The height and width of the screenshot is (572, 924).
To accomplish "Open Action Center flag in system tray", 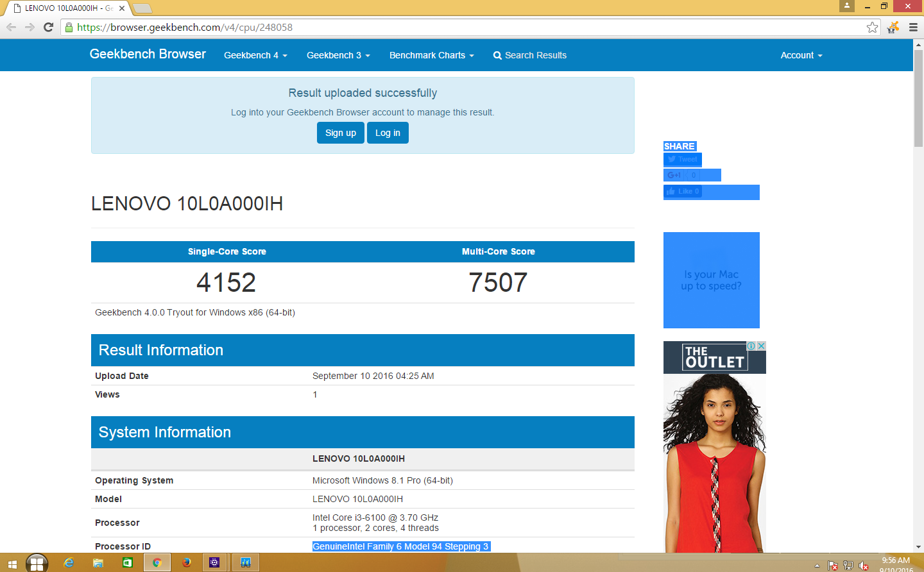I will [833, 566].
